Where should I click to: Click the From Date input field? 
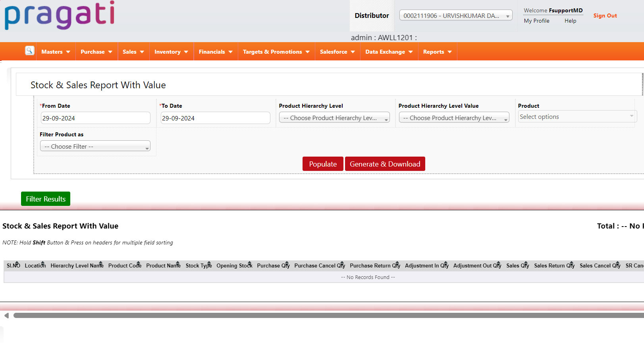[96, 118]
